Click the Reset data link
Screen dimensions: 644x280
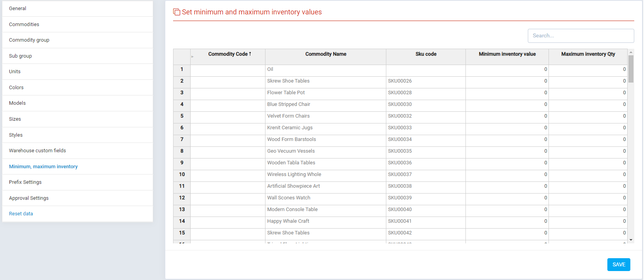[x=21, y=214]
